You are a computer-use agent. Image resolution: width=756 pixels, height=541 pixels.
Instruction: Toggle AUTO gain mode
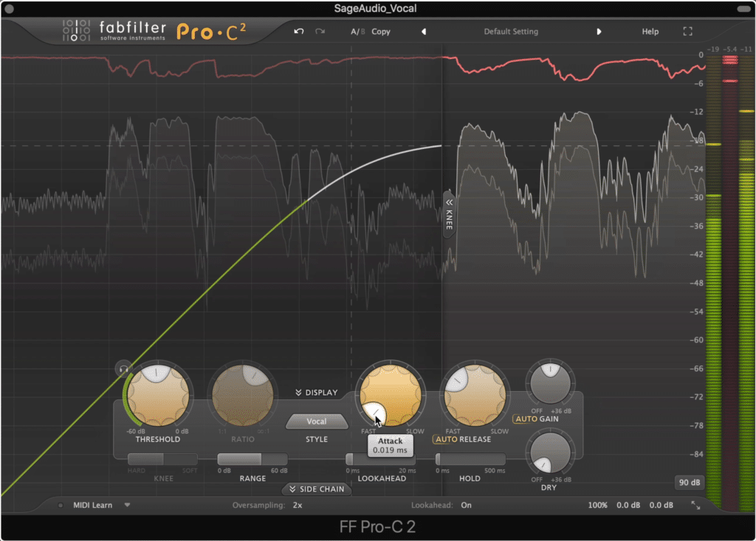(526, 419)
